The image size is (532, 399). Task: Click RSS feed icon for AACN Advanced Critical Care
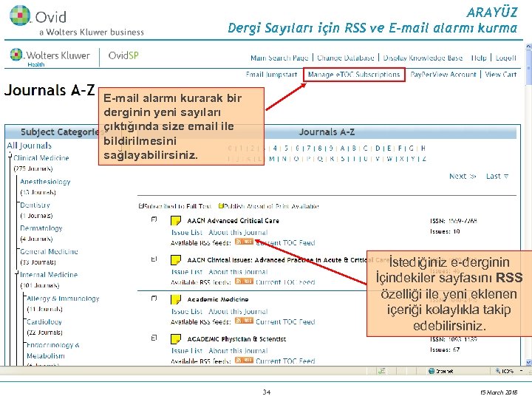click(244, 242)
